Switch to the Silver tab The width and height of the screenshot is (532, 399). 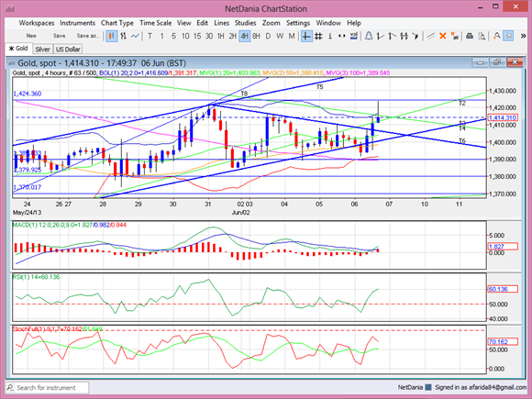click(42, 50)
